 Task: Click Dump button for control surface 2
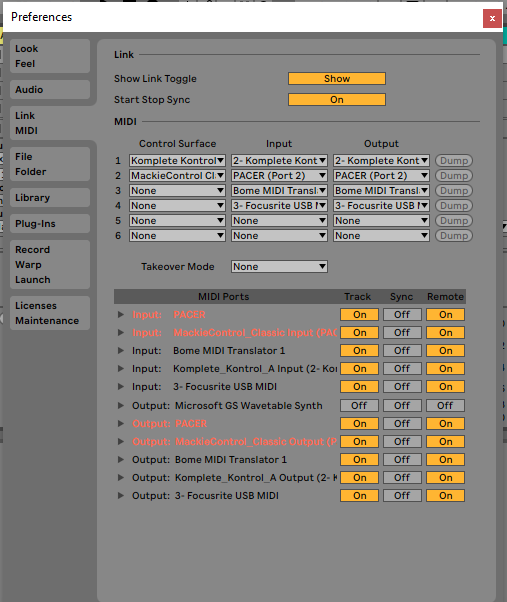coord(454,175)
